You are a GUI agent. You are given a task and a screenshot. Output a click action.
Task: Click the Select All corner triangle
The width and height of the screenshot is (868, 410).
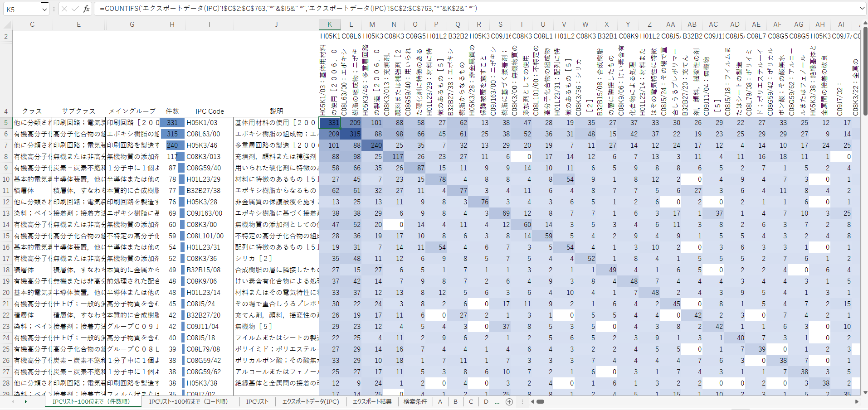tap(6, 24)
